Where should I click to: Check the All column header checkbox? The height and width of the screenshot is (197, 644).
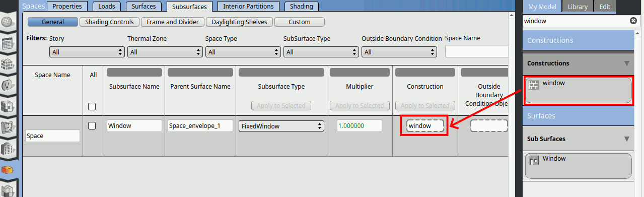92,106
